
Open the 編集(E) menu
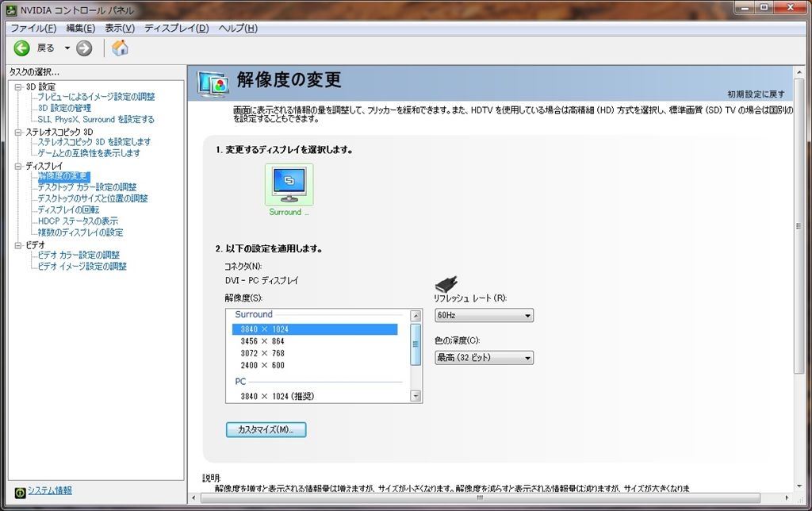81,28
